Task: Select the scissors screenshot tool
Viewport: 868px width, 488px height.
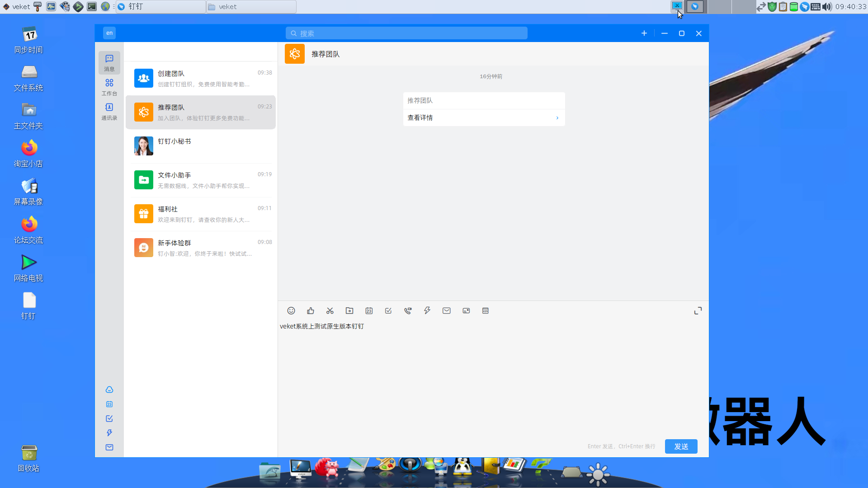Action: pos(330,311)
